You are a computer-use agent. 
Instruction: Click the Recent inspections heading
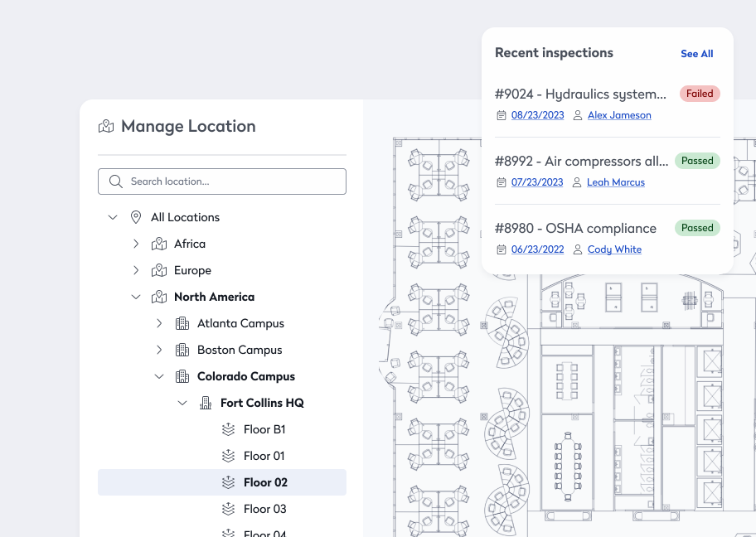tap(554, 53)
